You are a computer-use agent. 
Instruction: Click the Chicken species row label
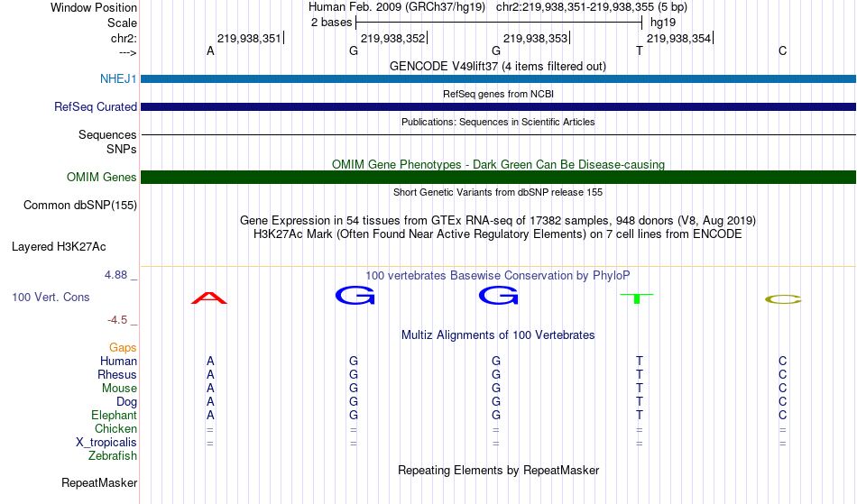tap(115, 428)
